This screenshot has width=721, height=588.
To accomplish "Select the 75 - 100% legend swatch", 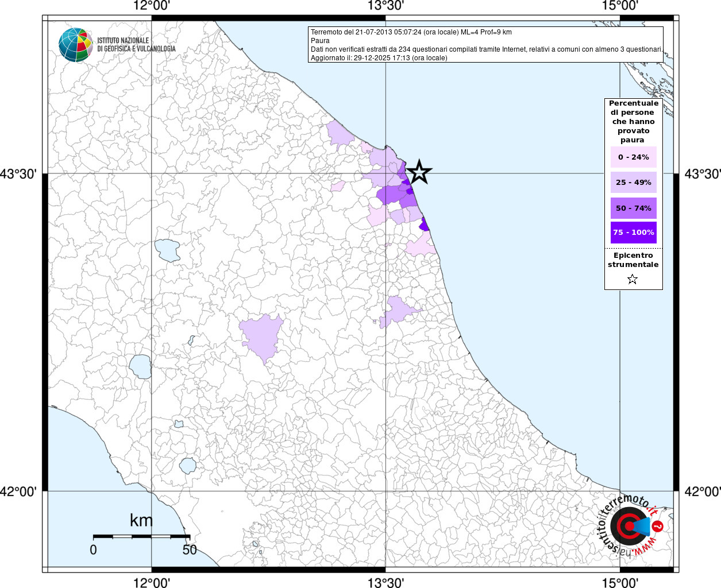I will pyautogui.click(x=633, y=233).
